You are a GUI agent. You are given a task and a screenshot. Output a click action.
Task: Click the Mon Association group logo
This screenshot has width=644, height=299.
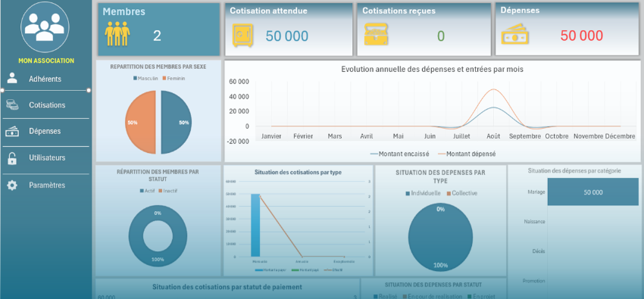(x=45, y=26)
